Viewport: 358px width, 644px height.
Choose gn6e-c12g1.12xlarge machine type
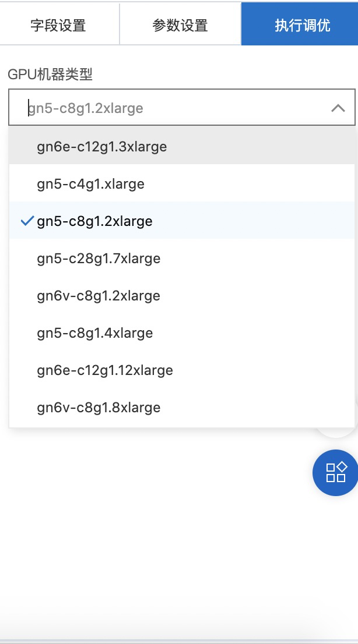(181, 370)
